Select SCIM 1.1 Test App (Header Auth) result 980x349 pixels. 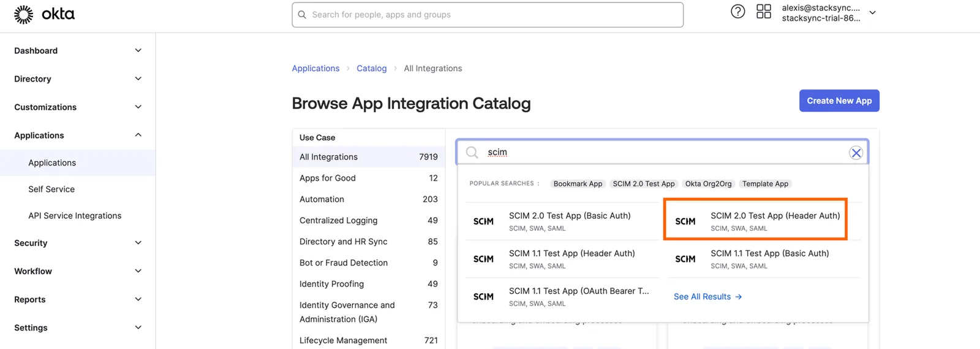coord(562,259)
